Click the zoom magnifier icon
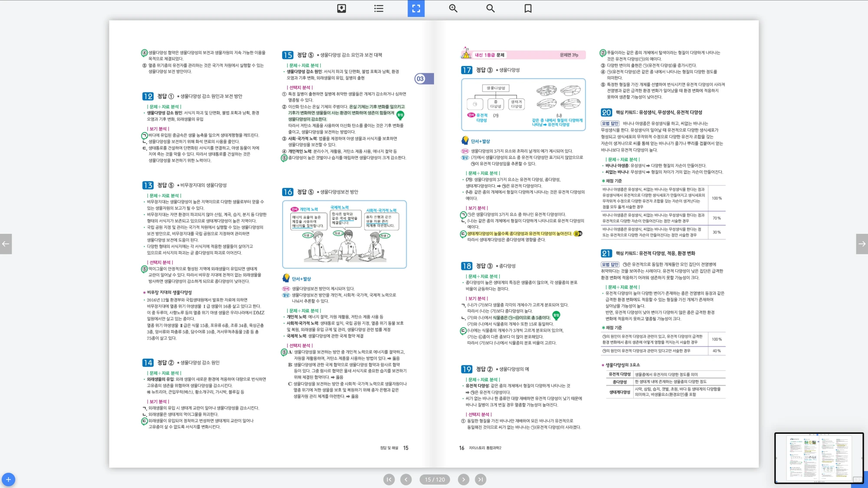Screen dimensions: 868x488 453,8
